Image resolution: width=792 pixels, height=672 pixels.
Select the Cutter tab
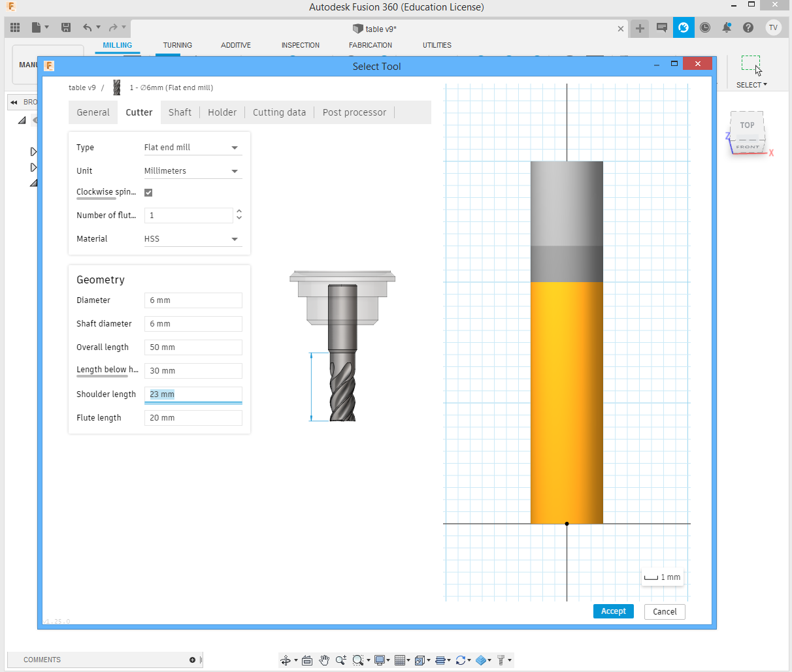tap(139, 112)
